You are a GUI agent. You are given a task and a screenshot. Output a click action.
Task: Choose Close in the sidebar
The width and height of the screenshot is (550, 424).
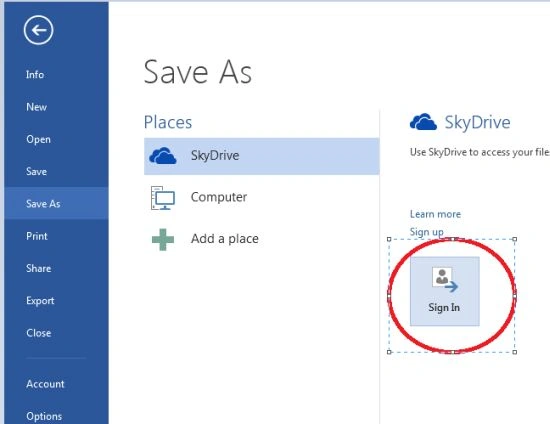tap(39, 333)
